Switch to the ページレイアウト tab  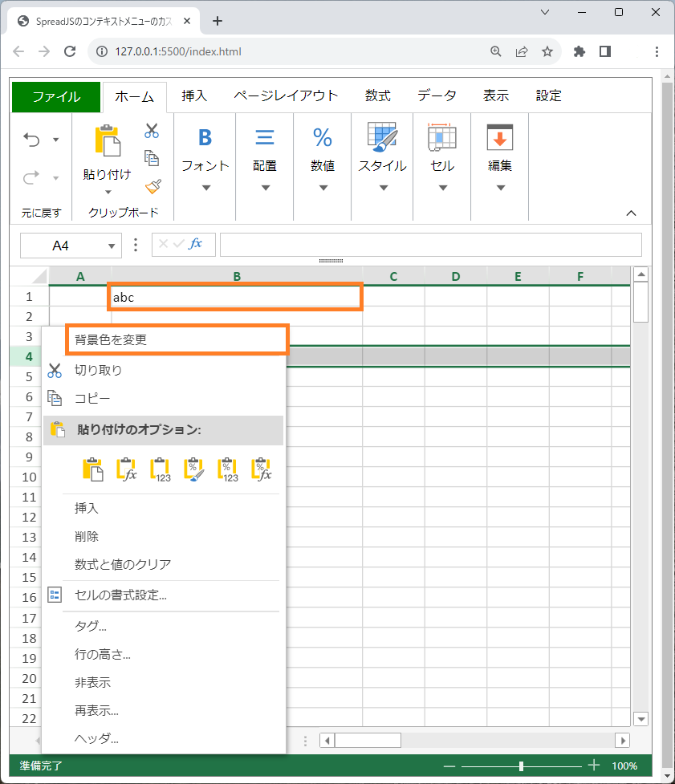coord(286,96)
